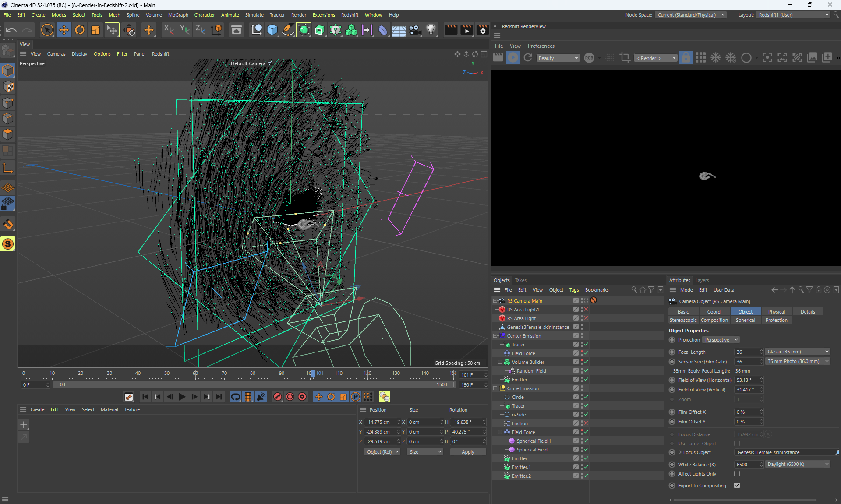Collapse the Circle Emission group

click(x=495, y=388)
